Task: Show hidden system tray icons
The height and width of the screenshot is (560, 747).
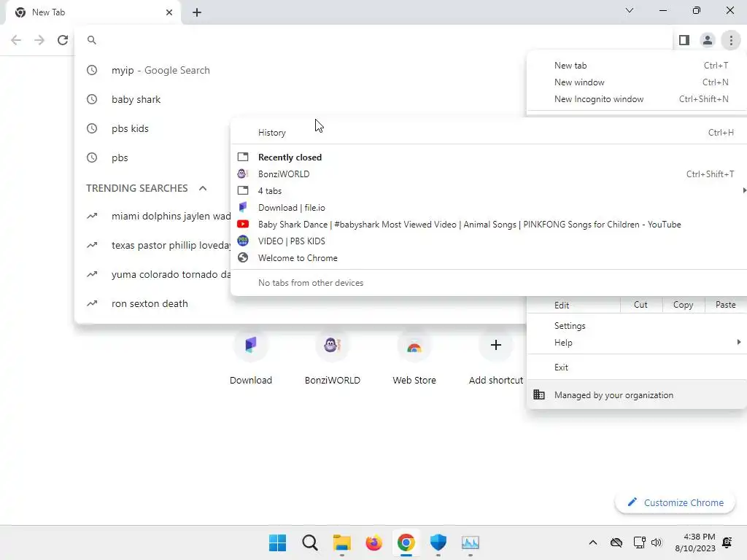Action: (x=593, y=542)
